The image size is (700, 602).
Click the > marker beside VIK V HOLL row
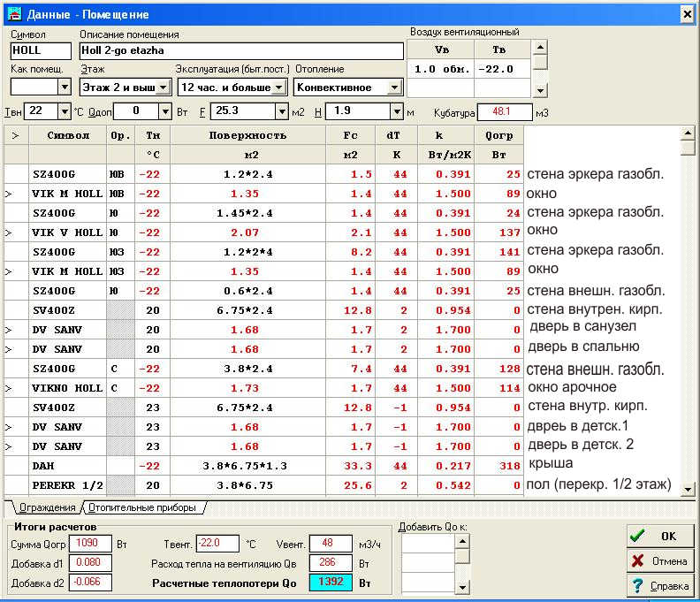click(9, 232)
